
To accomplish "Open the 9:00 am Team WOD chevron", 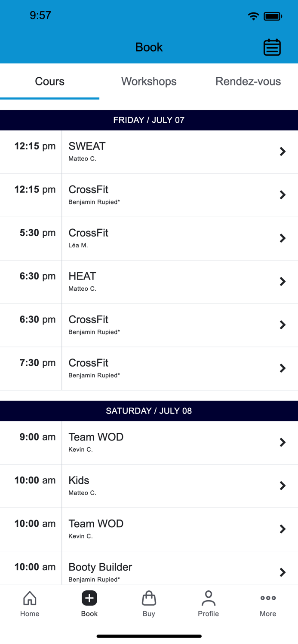I will 283,442.
